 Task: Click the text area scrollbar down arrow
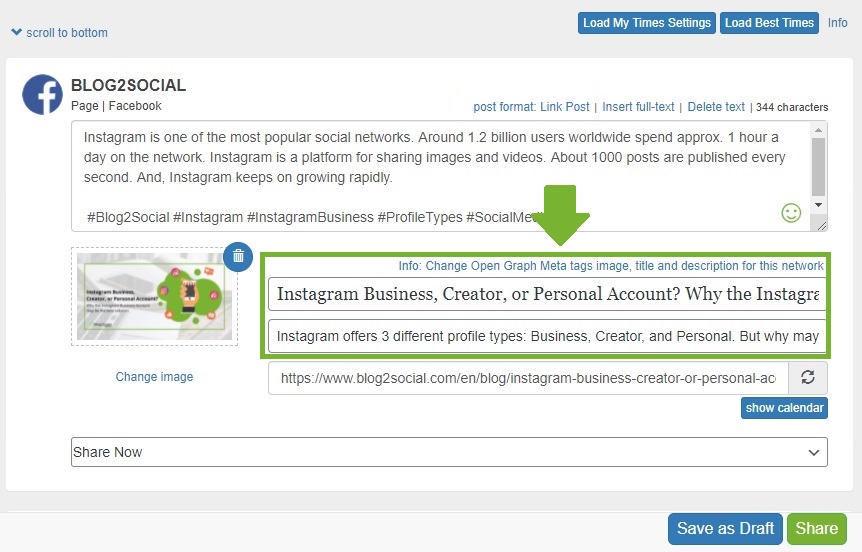tap(818, 205)
